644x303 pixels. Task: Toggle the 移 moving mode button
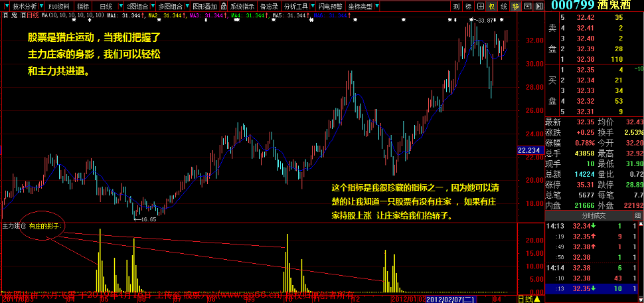516,5
